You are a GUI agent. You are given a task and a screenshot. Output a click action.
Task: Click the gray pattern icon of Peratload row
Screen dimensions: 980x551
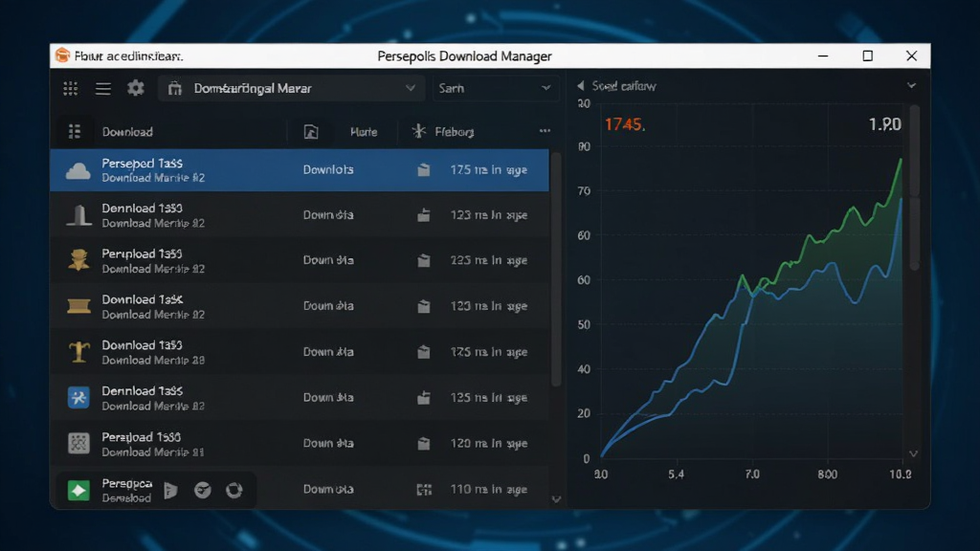click(78, 444)
